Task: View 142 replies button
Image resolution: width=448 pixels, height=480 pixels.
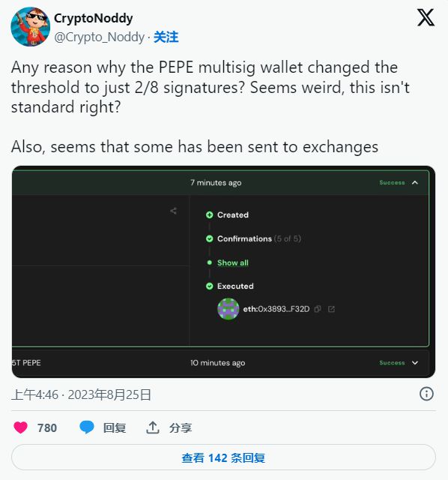Action: pos(223,457)
